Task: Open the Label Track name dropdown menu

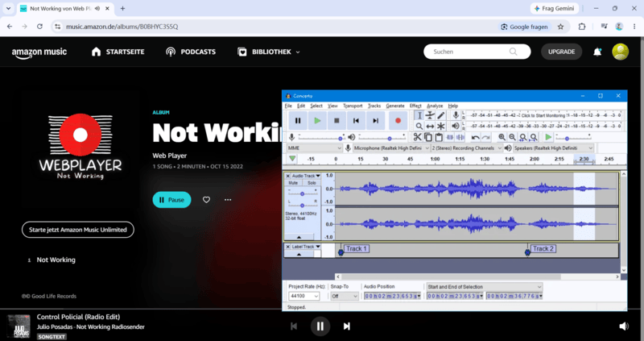Action: (306, 247)
